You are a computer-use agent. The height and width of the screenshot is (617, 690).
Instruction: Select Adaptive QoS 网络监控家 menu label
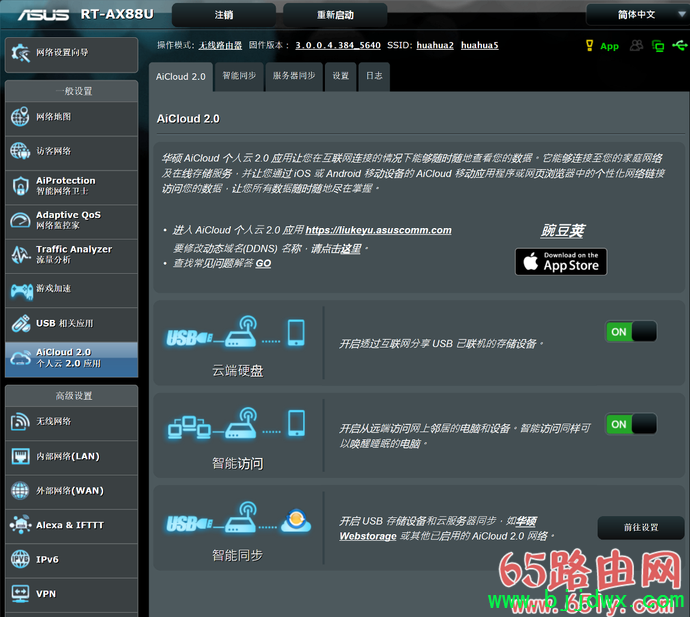(x=68, y=220)
